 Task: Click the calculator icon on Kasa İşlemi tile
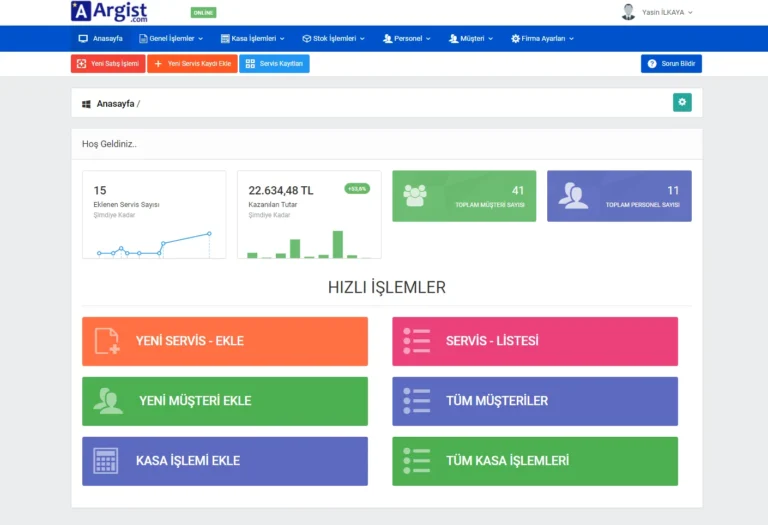(105, 461)
